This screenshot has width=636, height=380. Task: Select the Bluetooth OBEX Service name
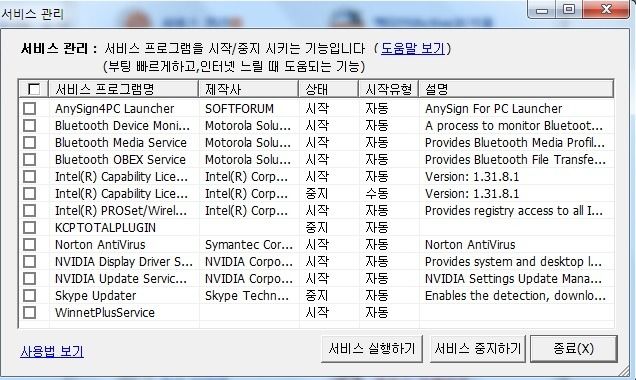point(120,160)
